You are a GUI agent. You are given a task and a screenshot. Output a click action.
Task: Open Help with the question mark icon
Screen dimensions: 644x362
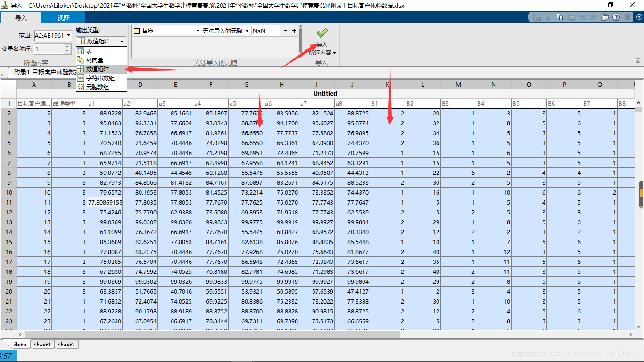(616, 17)
